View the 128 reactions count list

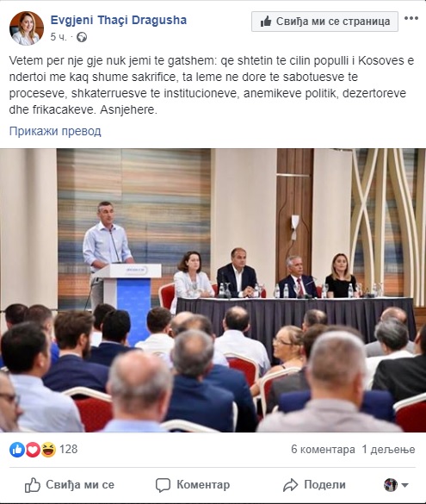(x=68, y=449)
